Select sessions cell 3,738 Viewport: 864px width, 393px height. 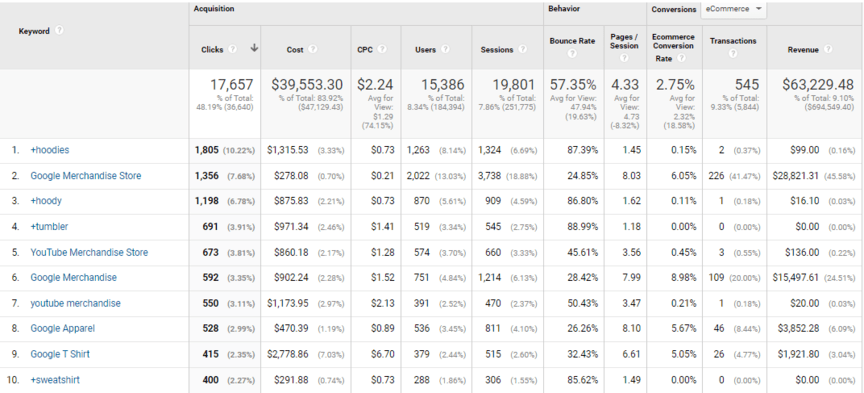point(489,176)
